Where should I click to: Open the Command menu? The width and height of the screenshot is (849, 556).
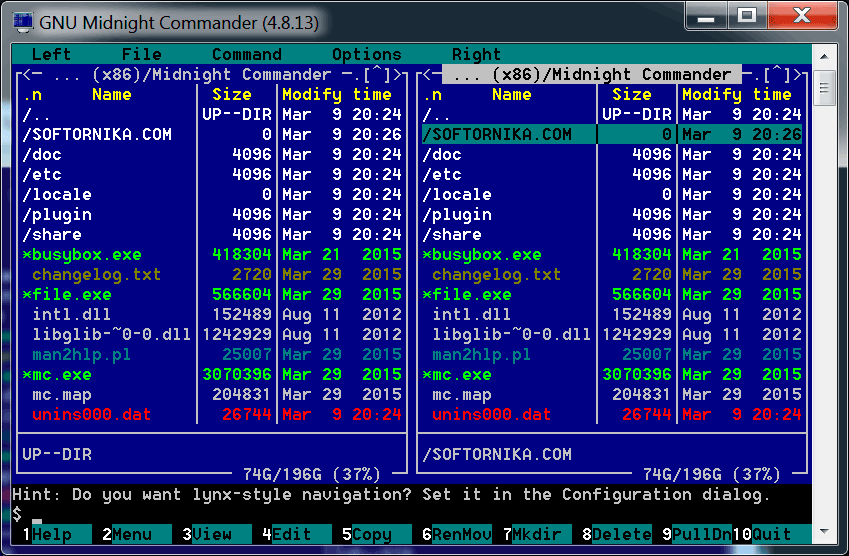tap(246, 55)
